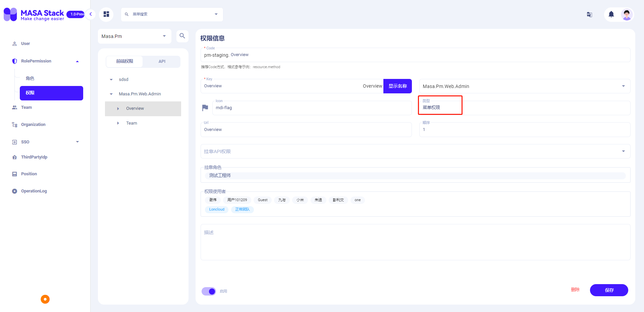Image resolution: width=644 pixels, height=312 pixels.
Task: Switch to the API tab
Action: [x=162, y=61]
